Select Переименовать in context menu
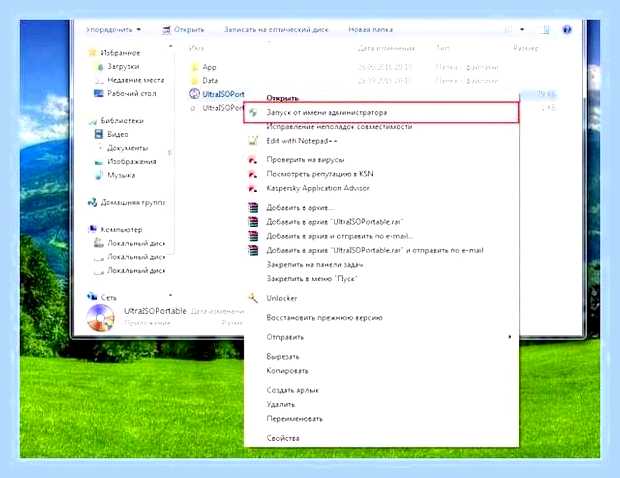This screenshot has width=620, height=478. [295, 419]
